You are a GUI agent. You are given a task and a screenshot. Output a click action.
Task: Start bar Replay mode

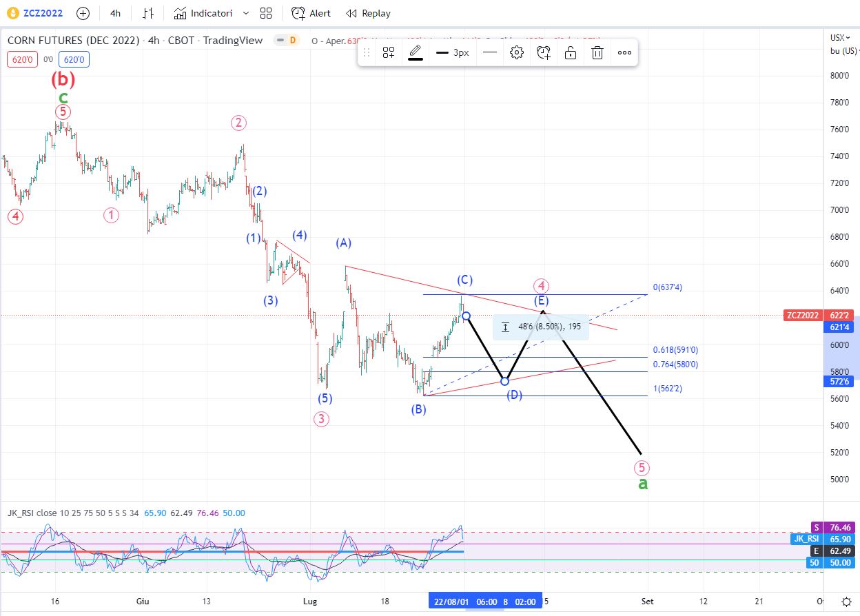(x=368, y=13)
